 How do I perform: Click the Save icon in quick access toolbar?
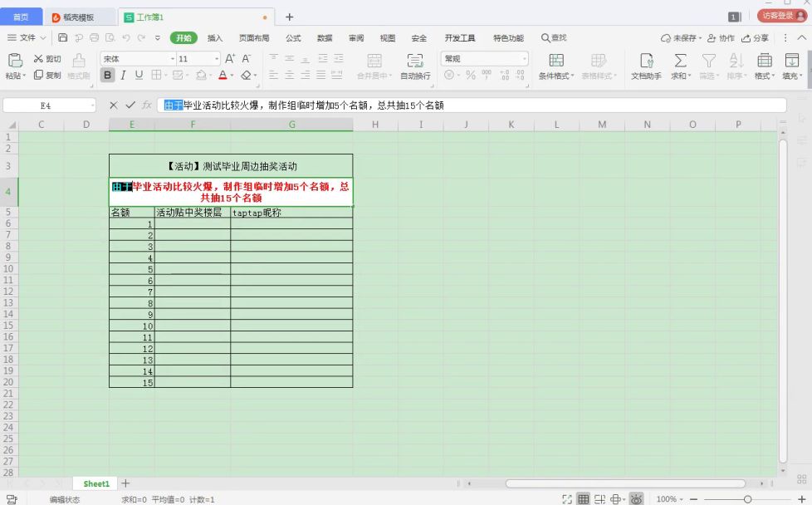tap(63, 38)
